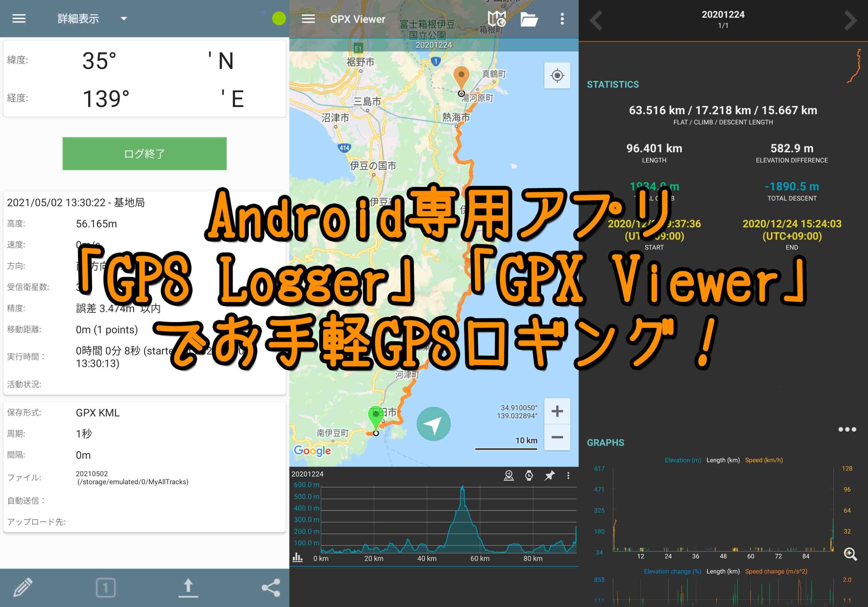Tap the GRAPHS section header

605,442
